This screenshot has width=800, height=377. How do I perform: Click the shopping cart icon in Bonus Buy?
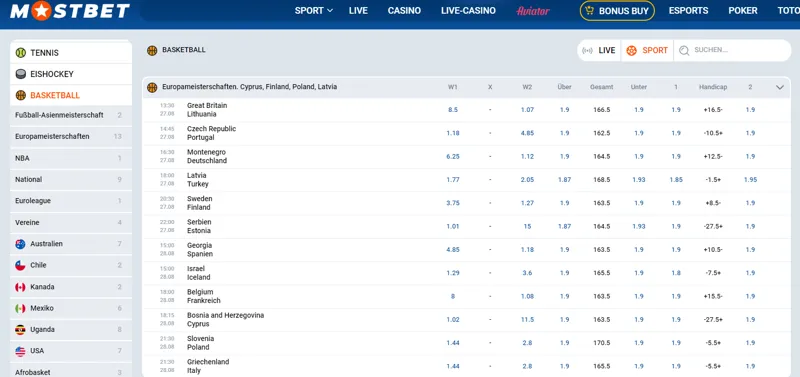tap(590, 10)
